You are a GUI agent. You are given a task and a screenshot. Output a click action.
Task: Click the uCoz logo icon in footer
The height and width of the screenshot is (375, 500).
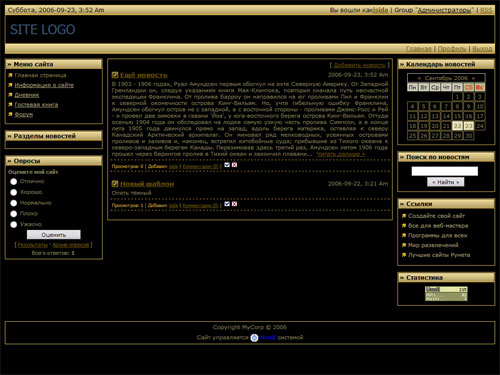coord(254,338)
